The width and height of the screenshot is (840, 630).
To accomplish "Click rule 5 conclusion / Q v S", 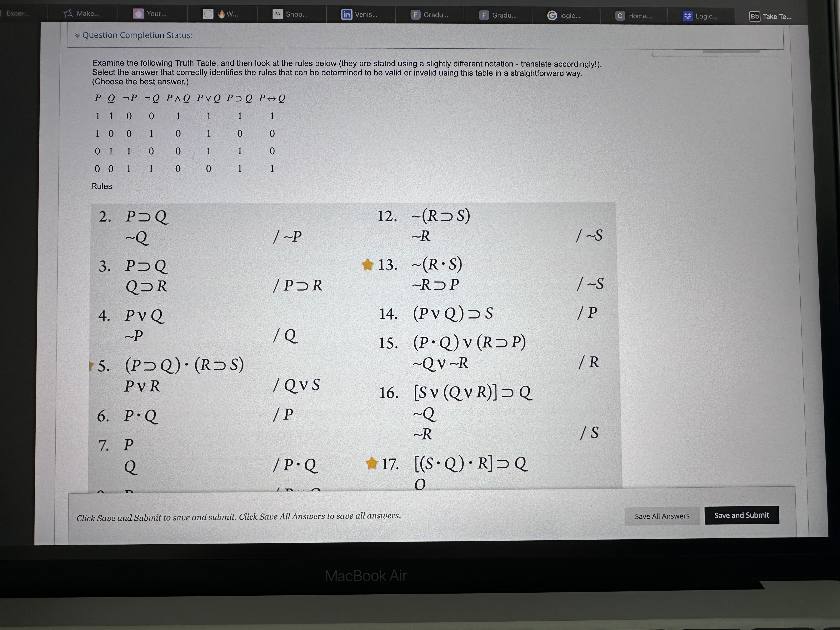I will pos(297,385).
